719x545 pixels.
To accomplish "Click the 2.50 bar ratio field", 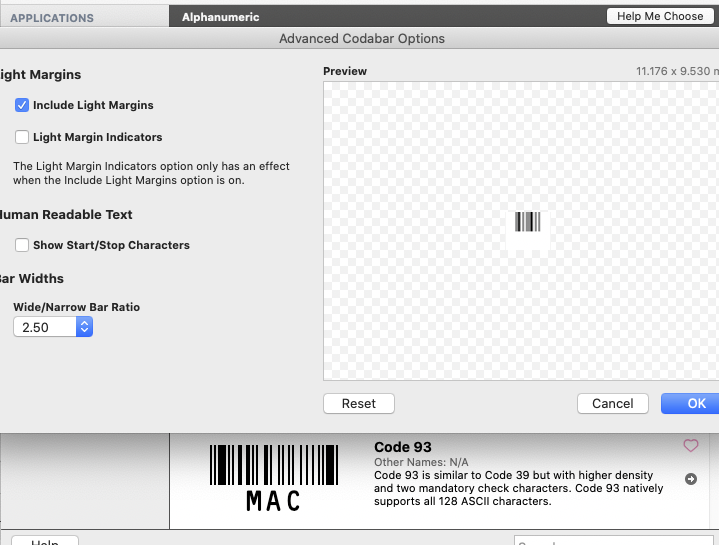I will click(x=45, y=327).
